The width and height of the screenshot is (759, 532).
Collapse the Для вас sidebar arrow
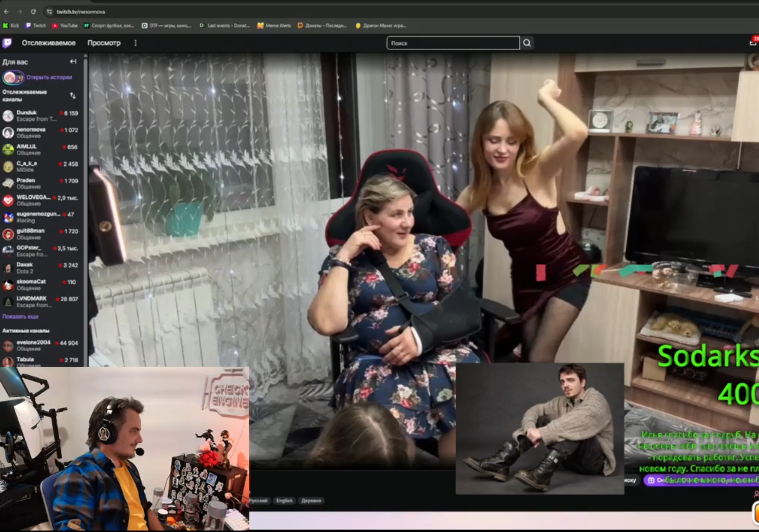click(x=73, y=62)
